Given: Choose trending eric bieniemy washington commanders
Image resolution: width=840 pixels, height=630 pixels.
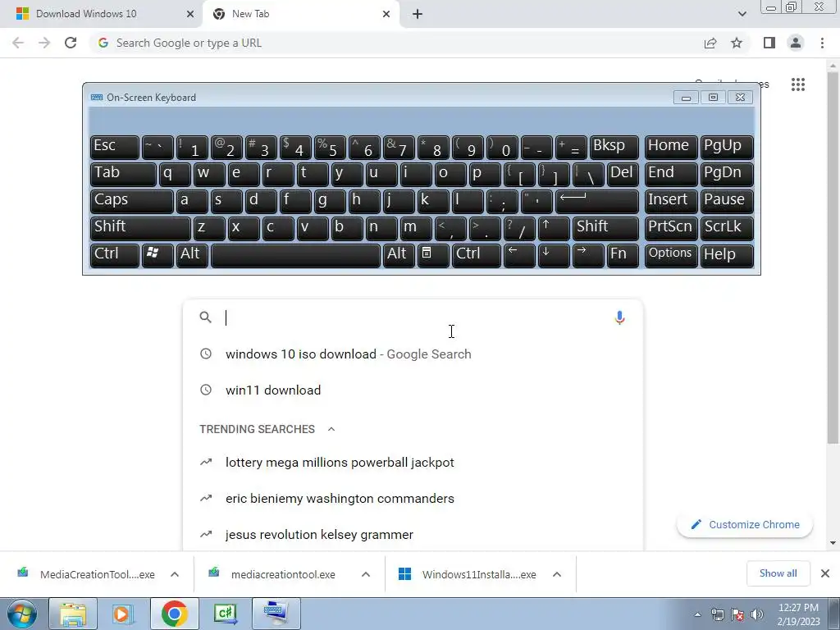Looking at the screenshot, I should [413, 498].
